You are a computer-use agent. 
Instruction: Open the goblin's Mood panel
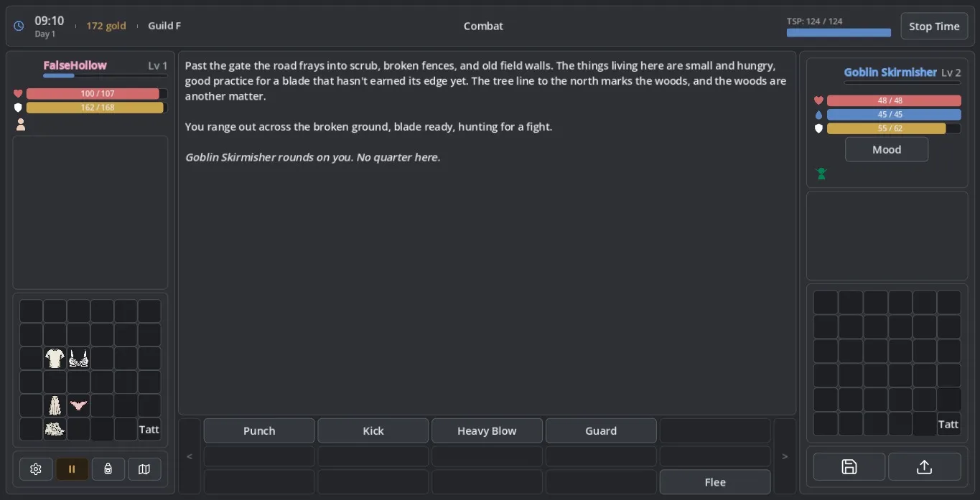point(887,149)
